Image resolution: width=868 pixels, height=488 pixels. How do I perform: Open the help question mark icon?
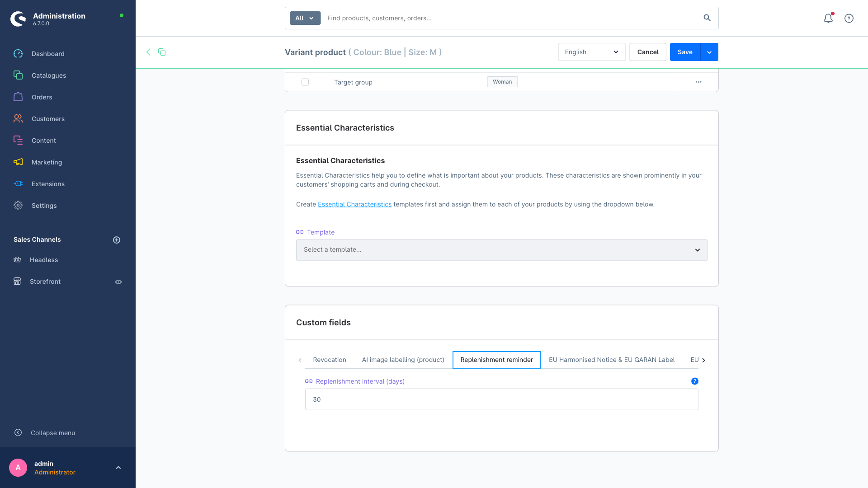tap(849, 18)
